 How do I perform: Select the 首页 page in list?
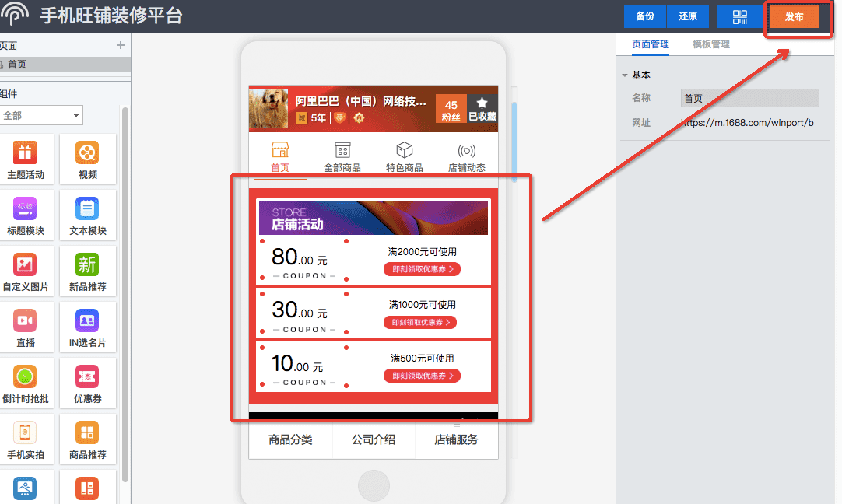click(65, 65)
